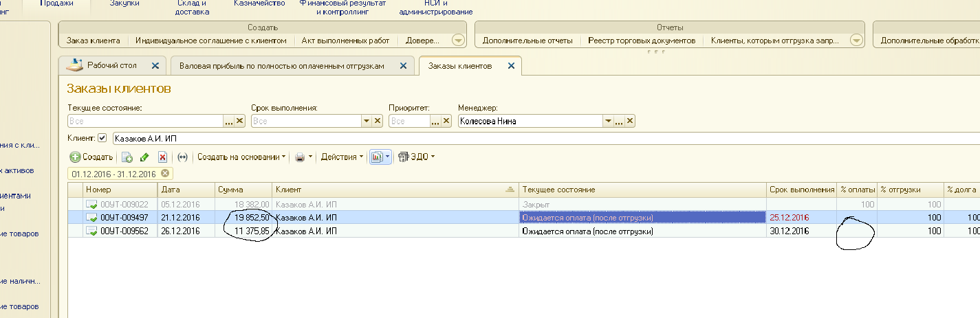
Task: Expand the Создать panel's more items arrow
Action: point(458,41)
